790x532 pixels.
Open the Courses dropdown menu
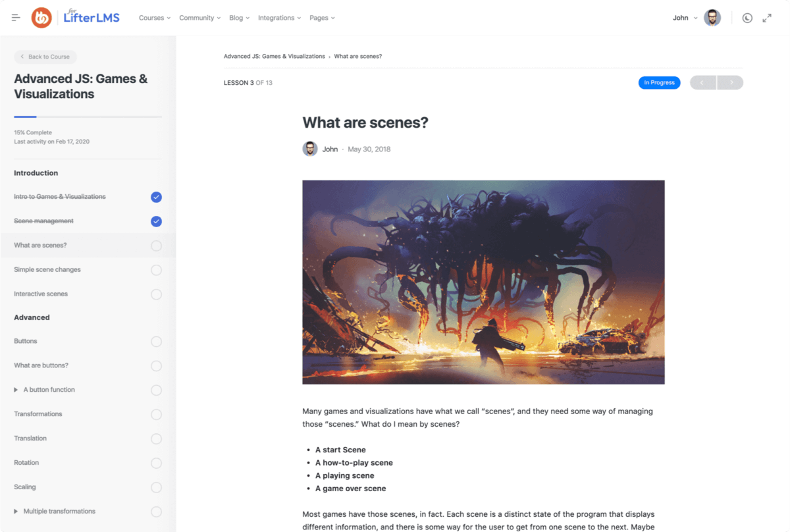click(x=155, y=18)
